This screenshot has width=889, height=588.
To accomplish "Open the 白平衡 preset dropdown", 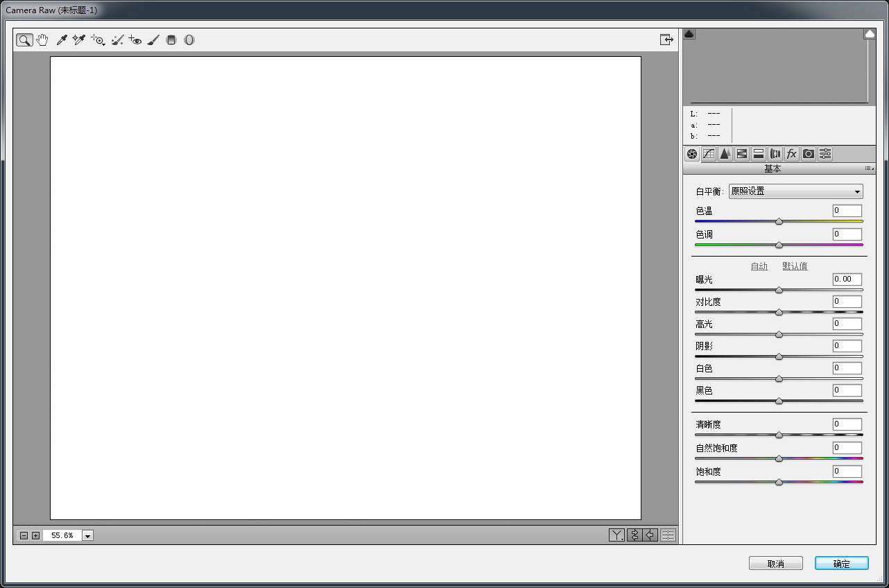I will click(795, 191).
